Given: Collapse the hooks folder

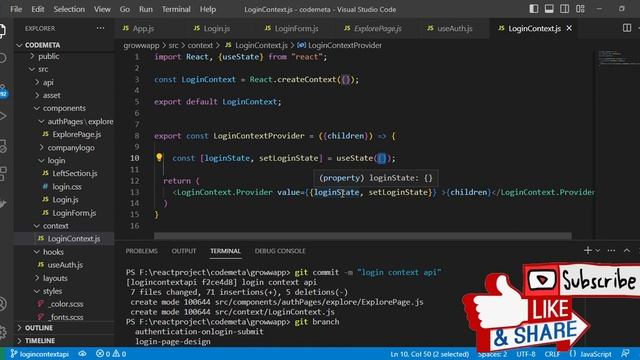Looking at the screenshot, I should click(64, 252).
